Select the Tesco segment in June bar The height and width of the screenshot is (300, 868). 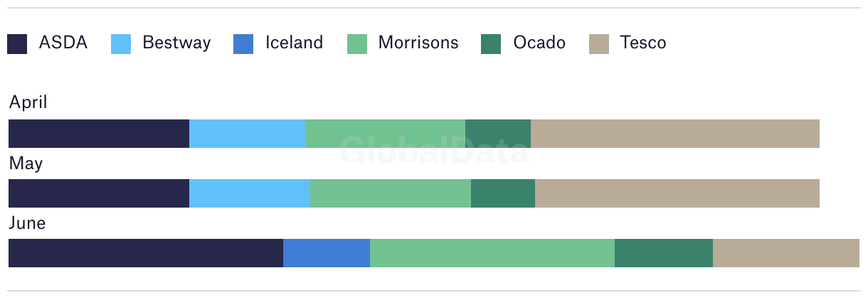786,253
